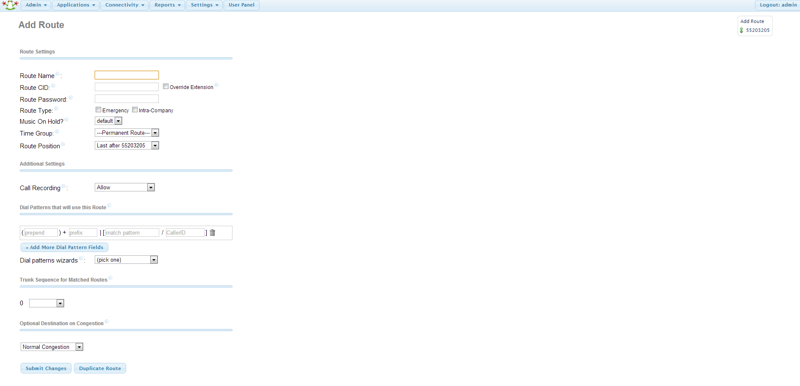This screenshot has width=800, height=386.
Task: Click the match pattern field
Action: pos(132,233)
